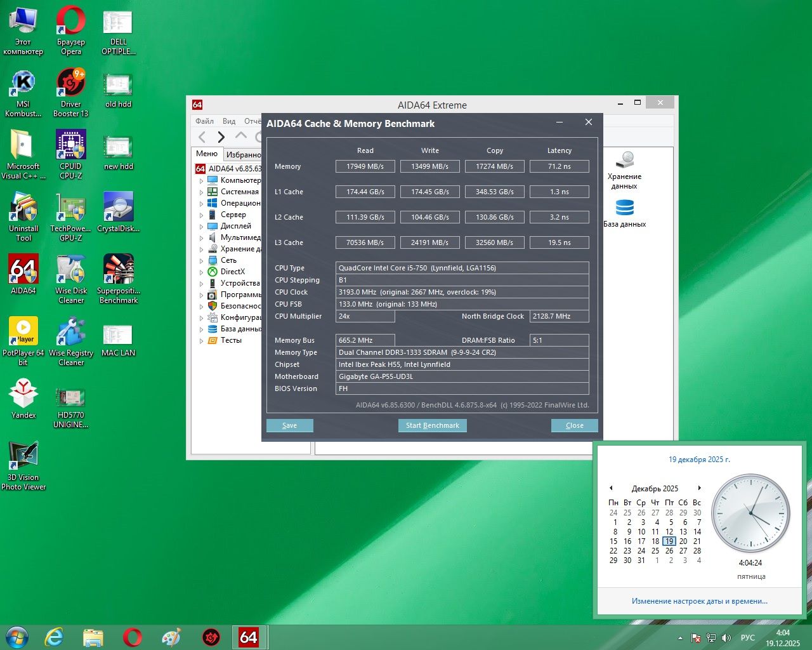812x650 pixels.
Task: Launch Driver Booster 13 shortcut
Action: click(70, 93)
